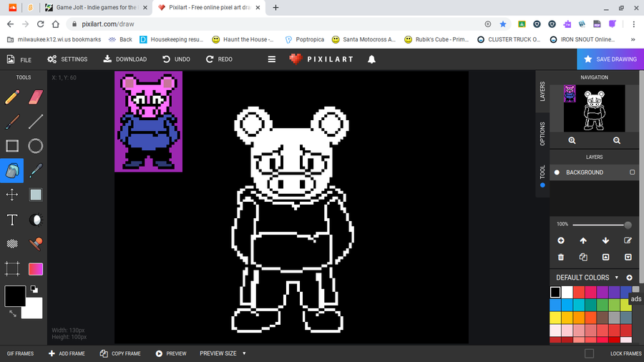644x362 pixels.
Task: Select the Eraser tool
Action: pyautogui.click(x=36, y=97)
